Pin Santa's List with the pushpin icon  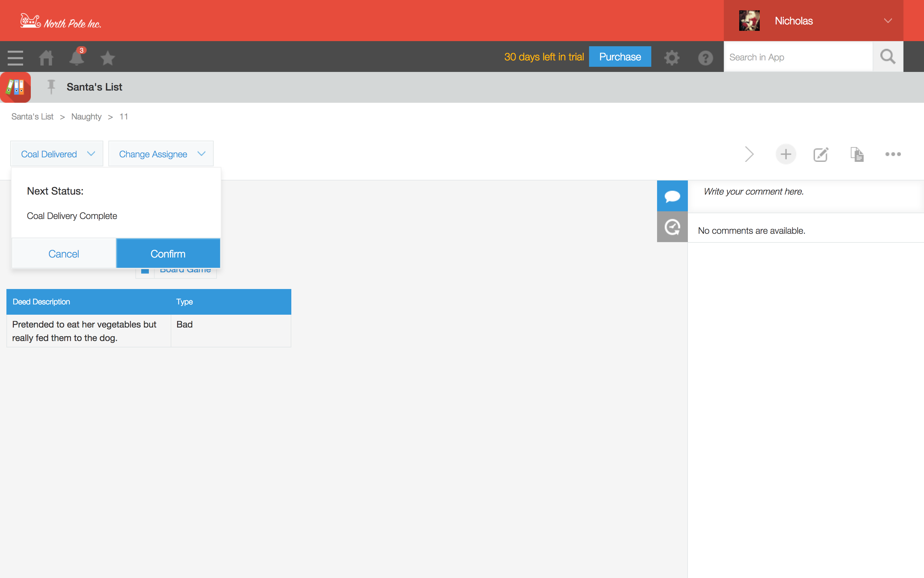[51, 87]
